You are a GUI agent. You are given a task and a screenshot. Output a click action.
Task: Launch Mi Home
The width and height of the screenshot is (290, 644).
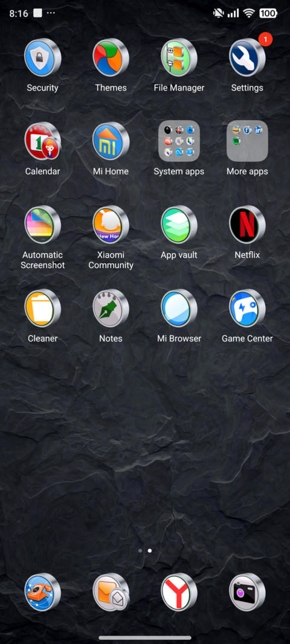point(111,141)
